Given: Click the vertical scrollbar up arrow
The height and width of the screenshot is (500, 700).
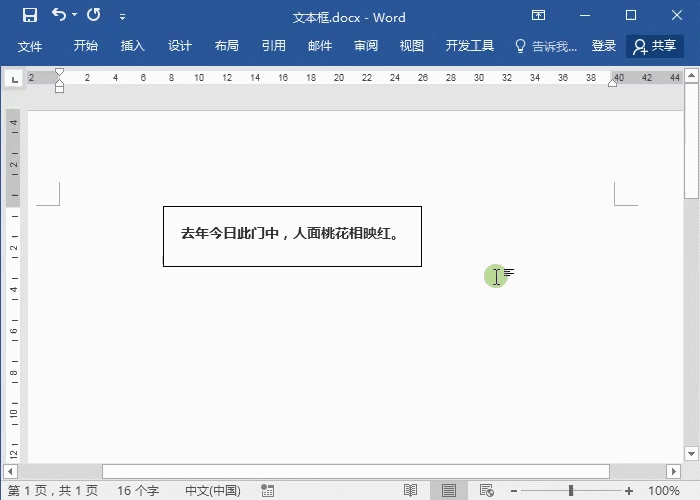Looking at the screenshot, I should (x=692, y=75).
